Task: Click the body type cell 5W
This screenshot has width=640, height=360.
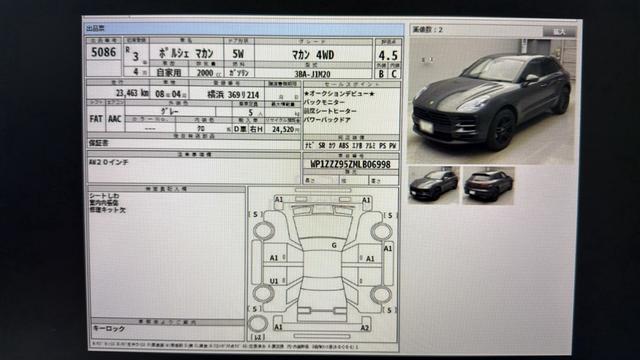Action: coord(238,54)
